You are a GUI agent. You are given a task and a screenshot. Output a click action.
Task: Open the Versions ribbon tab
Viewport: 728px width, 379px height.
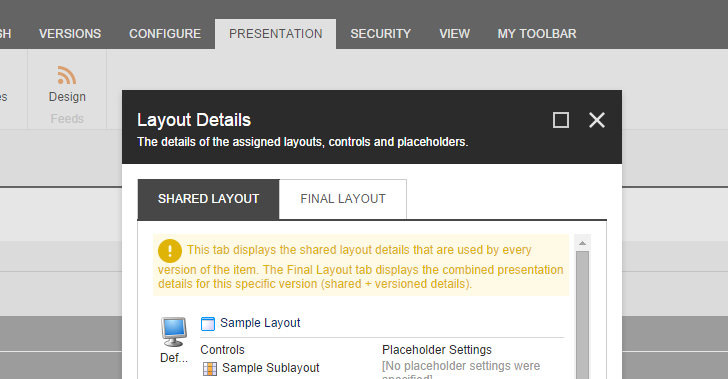click(70, 34)
